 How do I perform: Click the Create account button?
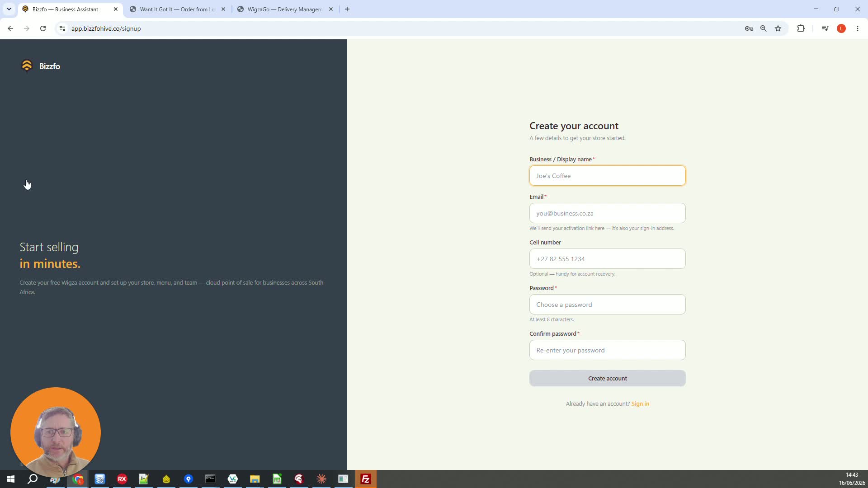[x=607, y=378]
